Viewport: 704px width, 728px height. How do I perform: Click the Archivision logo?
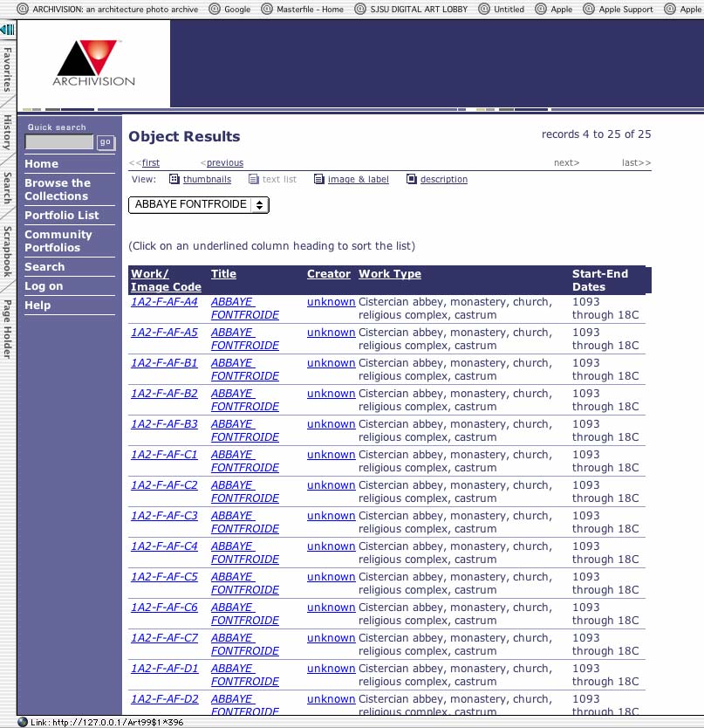[x=93, y=63]
